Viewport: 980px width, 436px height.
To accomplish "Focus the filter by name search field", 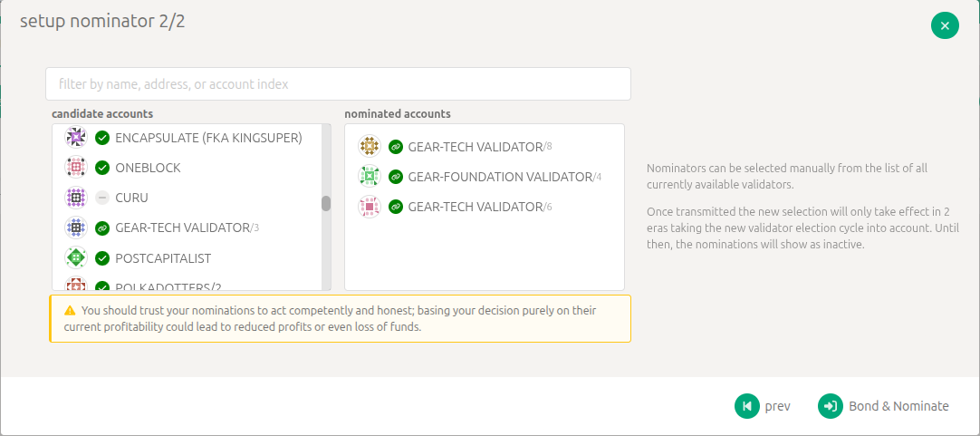I will (x=338, y=84).
